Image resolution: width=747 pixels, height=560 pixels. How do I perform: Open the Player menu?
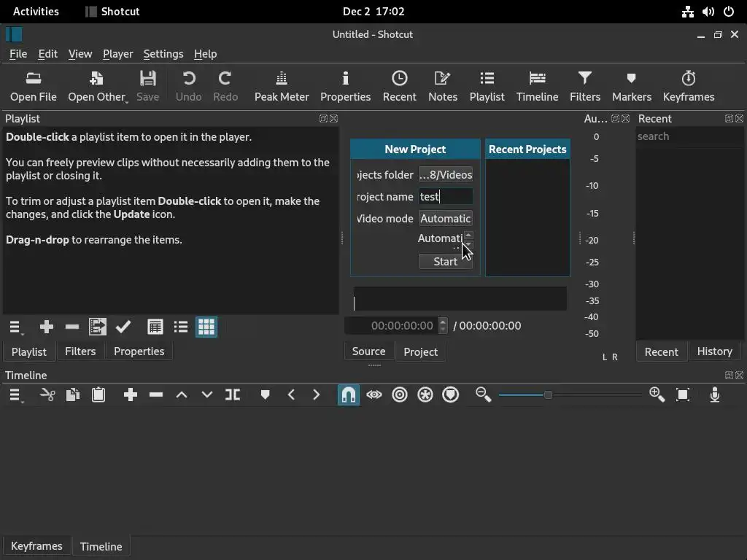(117, 54)
